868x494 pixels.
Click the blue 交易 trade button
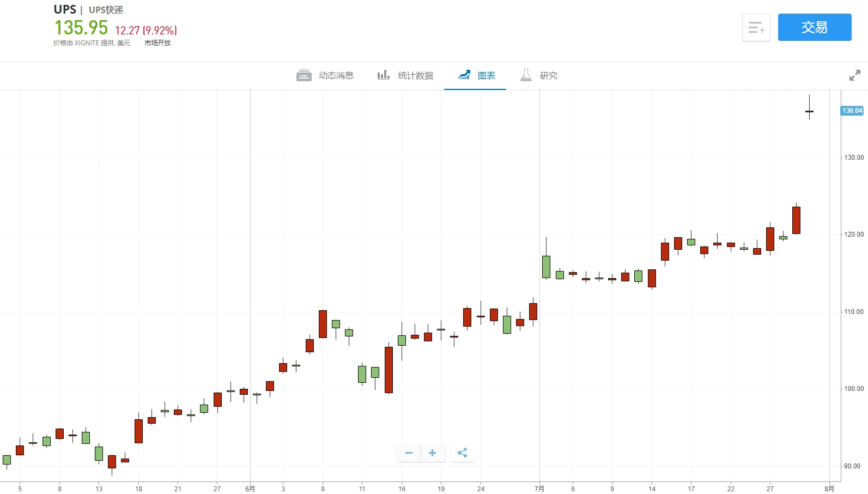(814, 27)
